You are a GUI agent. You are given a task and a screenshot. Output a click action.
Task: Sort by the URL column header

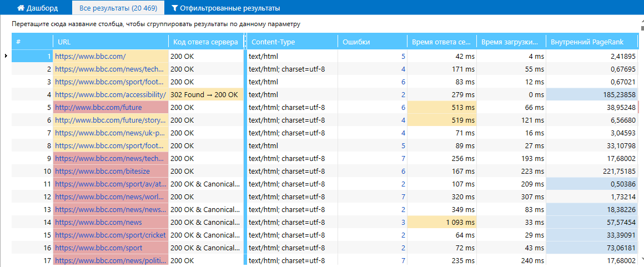(x=111, y=42)
